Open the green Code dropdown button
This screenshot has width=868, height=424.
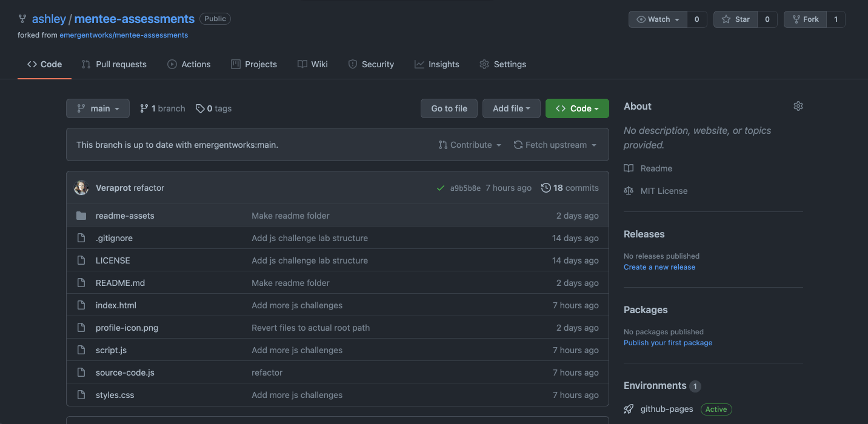coord(577,108)
